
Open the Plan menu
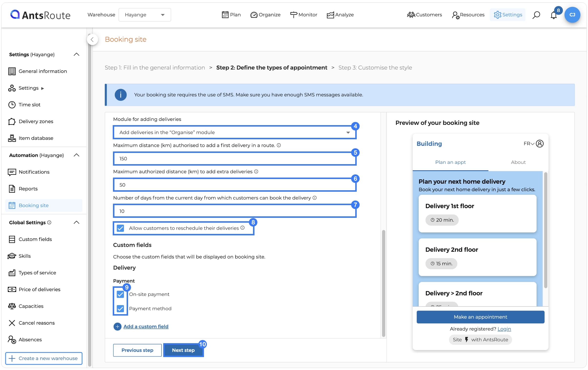click(231, 15)
